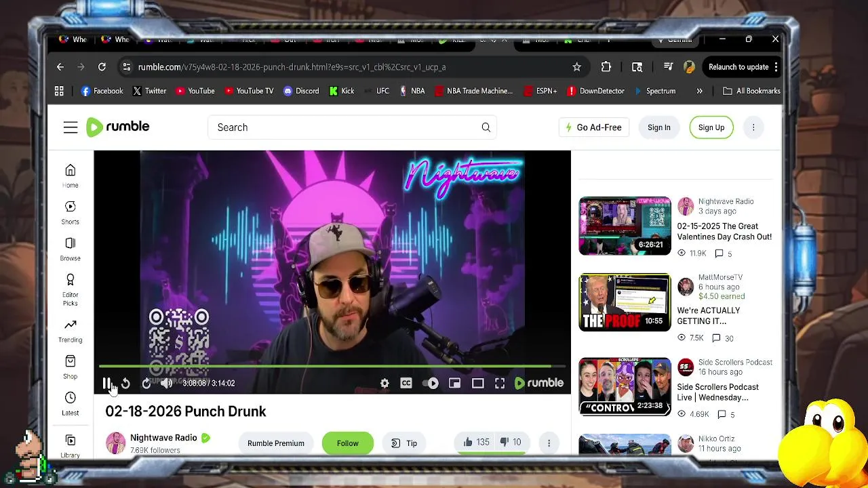Viewport: 868px width, 488px height.
Task: Like the video with thumbs up 135
Action: (x=476, y=443)
